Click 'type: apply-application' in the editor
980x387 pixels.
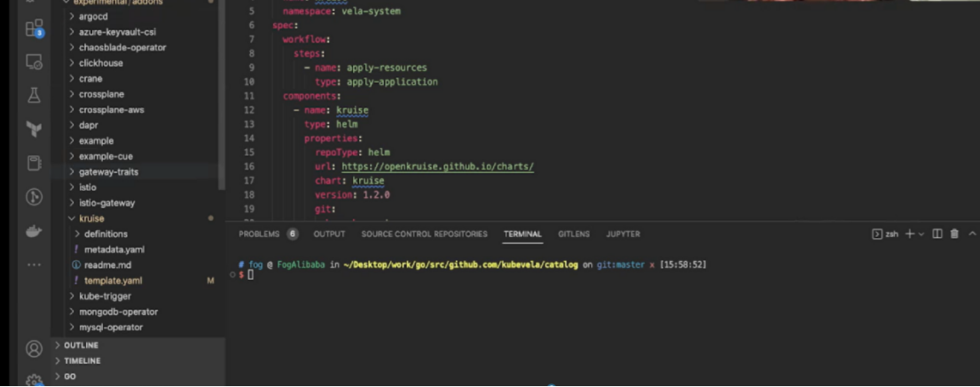click(x=376, y=82)
